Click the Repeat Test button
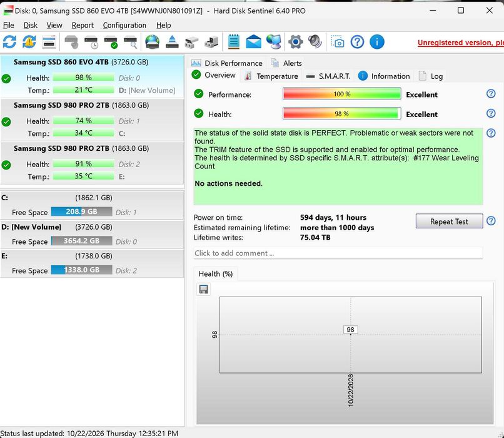504x438 pixels. [449, 222]
